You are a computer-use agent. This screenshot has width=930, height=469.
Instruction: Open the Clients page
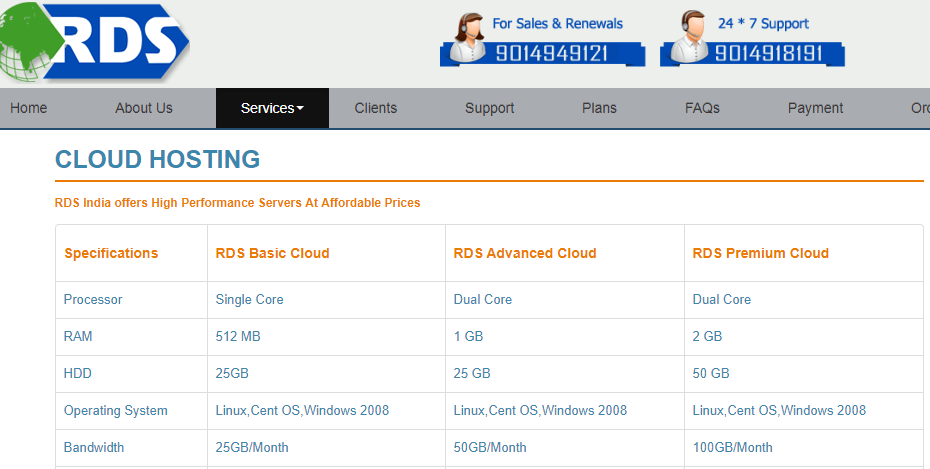(x=375, y=108)
